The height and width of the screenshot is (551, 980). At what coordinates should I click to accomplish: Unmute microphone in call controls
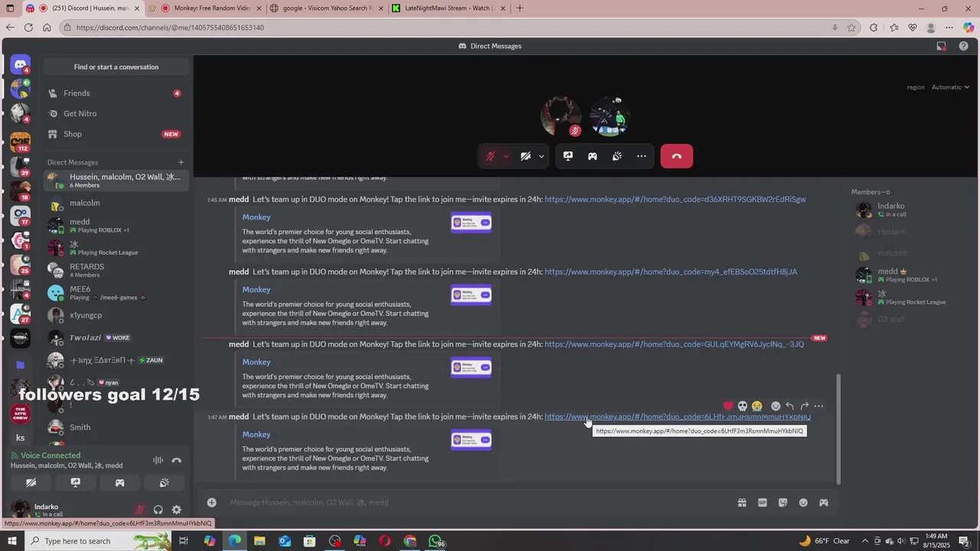[x=491, y=156]
